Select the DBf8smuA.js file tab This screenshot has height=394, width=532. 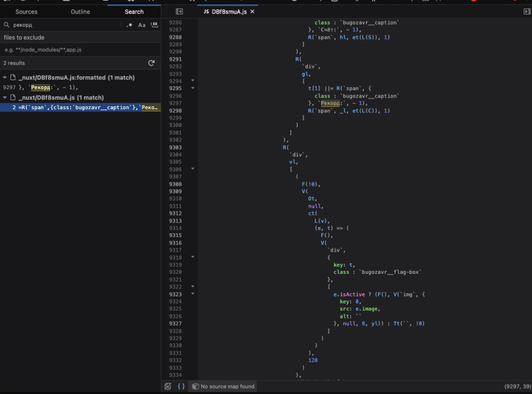(229, 12)
